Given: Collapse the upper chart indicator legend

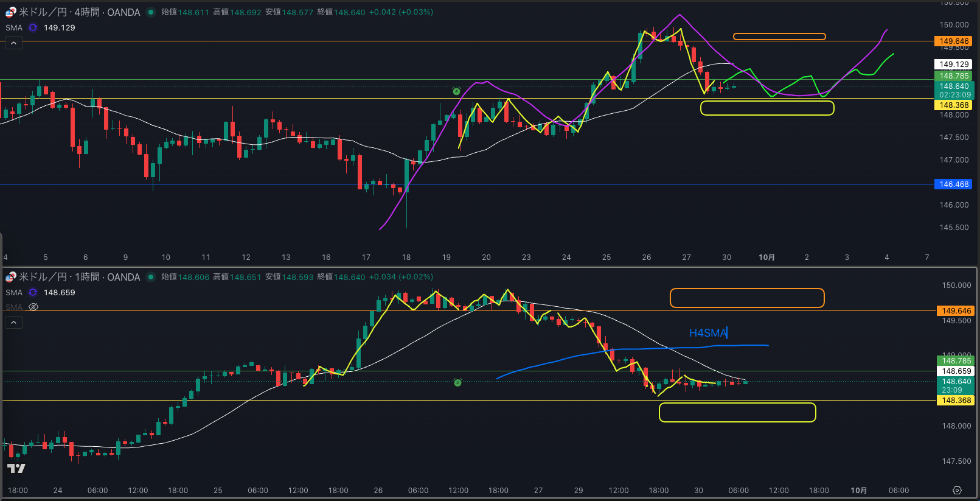Looking at the screenshot, I should [x=13, y=43].
